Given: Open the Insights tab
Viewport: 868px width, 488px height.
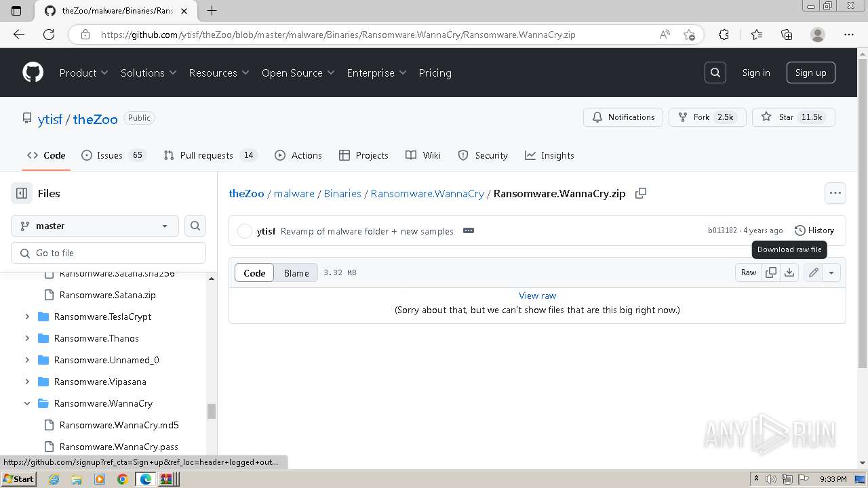Looking at the screenshot, I should (x=549, y=155).
